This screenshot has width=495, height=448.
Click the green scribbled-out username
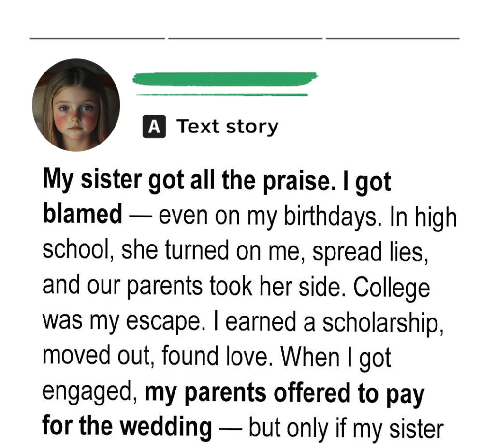coord(225,78)
